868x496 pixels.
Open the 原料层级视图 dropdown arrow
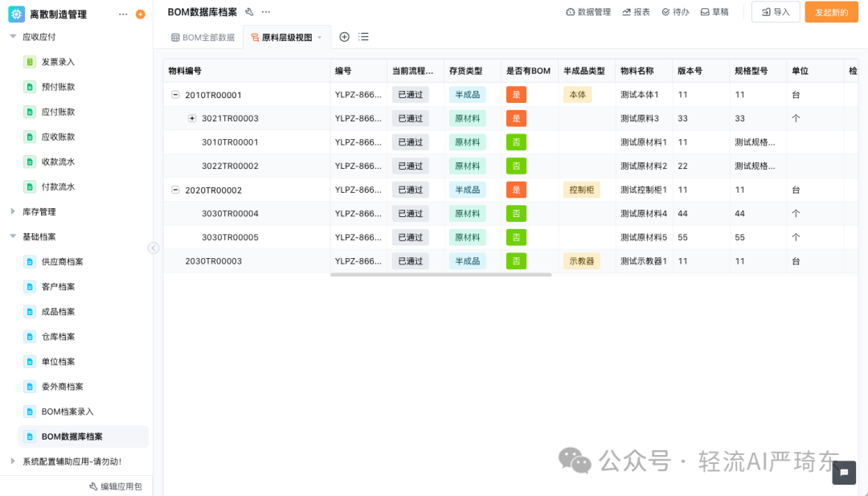320,37
